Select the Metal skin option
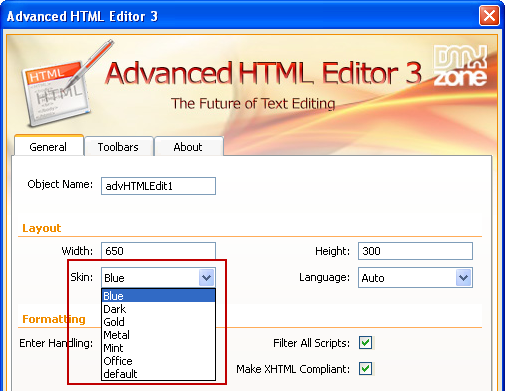Image resolution: width=505 pixels, height=391 pixels. click(158, 335)
